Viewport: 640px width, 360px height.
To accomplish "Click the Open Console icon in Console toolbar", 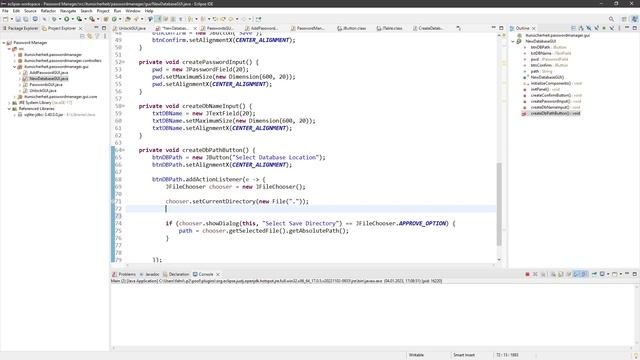I will (614, 274).
